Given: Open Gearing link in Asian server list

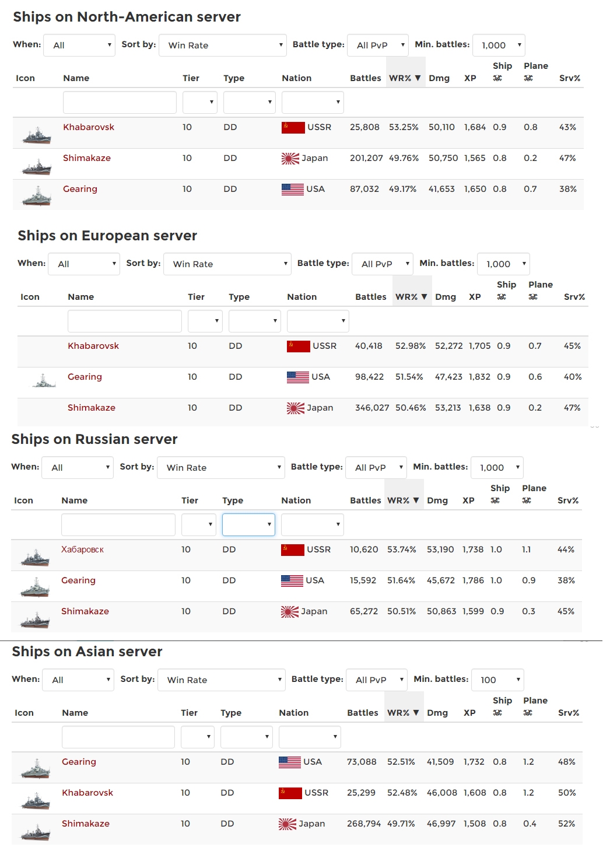Looking at the screenshot, I should tap(79, 762).
